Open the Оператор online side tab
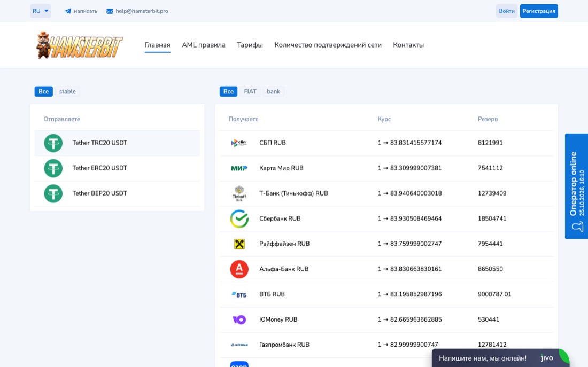 click(576, 186)
